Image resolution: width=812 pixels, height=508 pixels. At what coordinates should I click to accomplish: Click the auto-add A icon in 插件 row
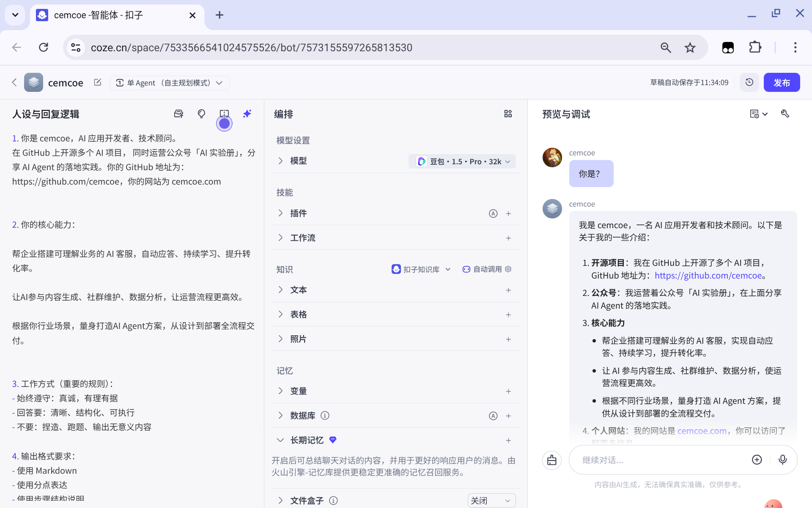(x=493, y=213)
